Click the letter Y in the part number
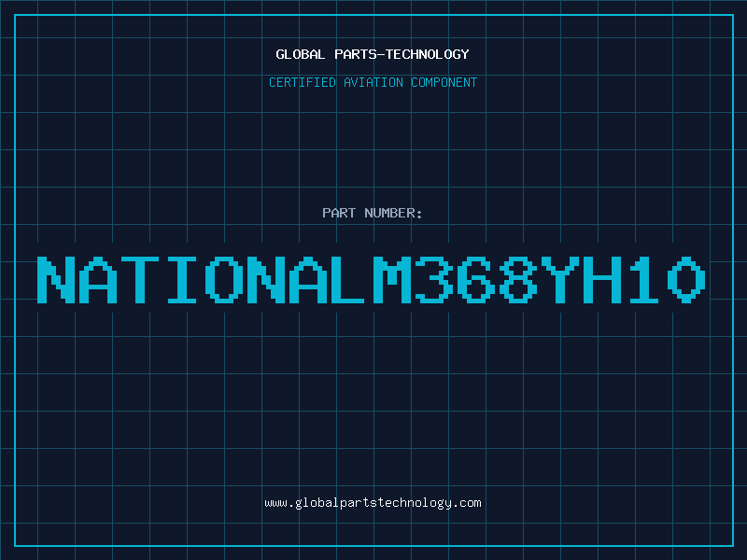Image resolution: width=747 pixels, height=560 pixels. (x=559, y=280)
